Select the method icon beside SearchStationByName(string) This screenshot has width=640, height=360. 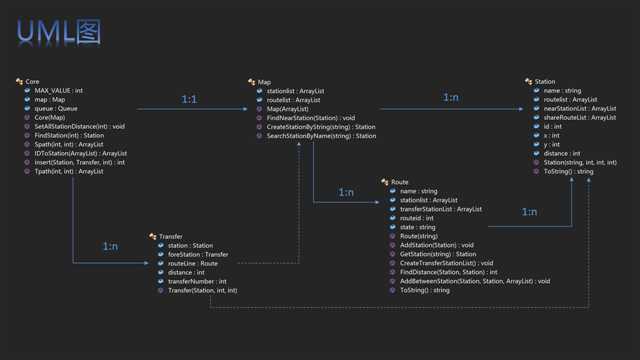click(x=259, y=136)
